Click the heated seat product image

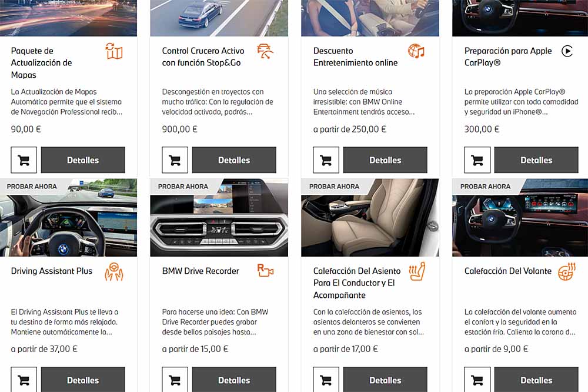pyautogui.click(x=370, y=218)
